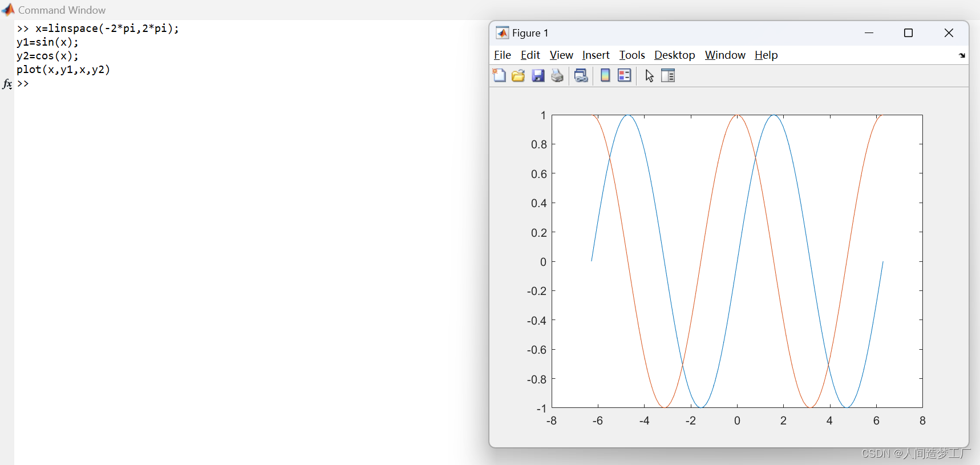Viewport: 980px width, 465px height.
Task: Click the Figure 1 title text
Action: (530, 33)
